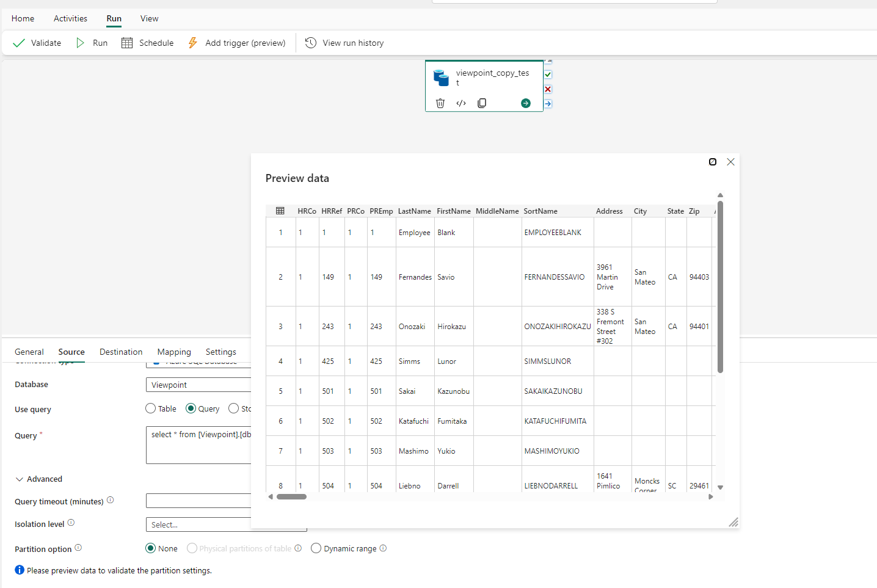Viewport: 877px width, 588px height.
Task: Select None as the partition option
Action: click(150, 548)
